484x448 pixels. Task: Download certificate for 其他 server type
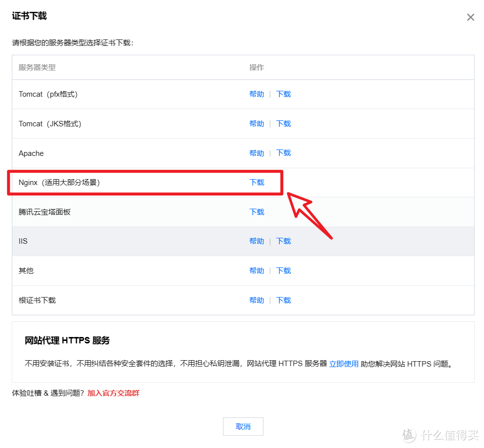tap(283, 271)
